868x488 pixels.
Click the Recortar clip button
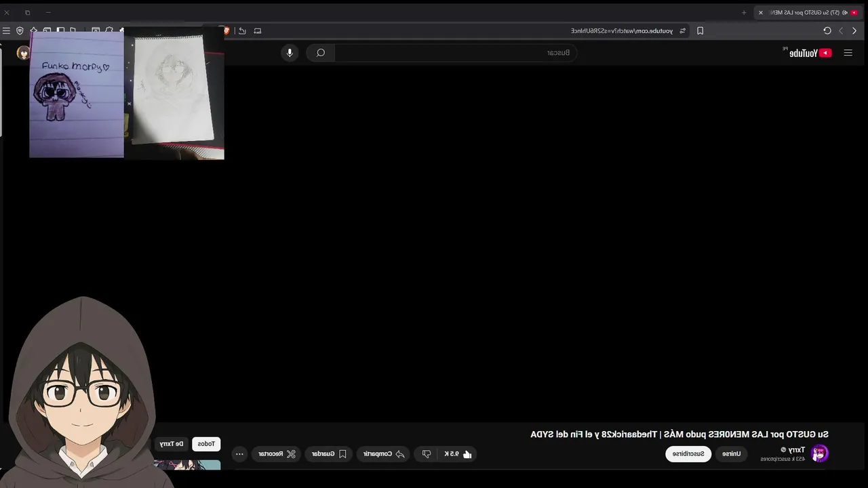click(277, 454)
